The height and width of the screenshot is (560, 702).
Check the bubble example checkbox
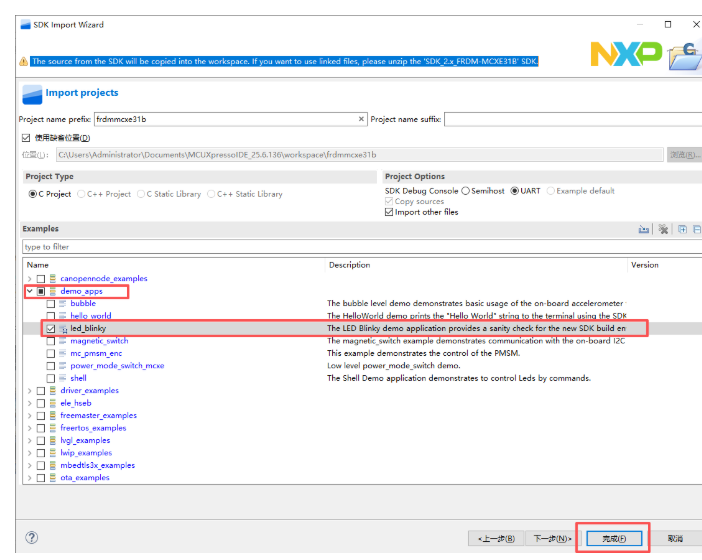pyautogui.click(x=51, y=304)
